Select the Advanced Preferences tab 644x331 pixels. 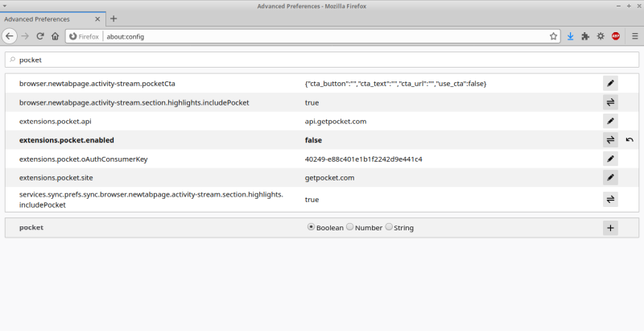point(52,19)
